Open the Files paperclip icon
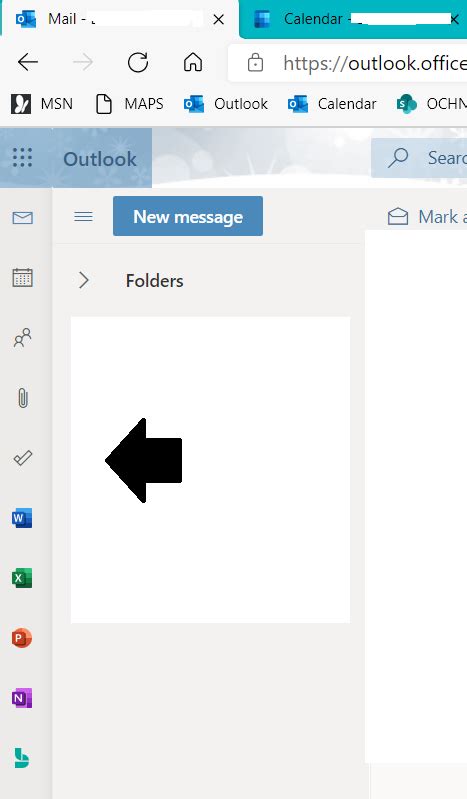This screenshot has width=467, height=799. click(22, 398)
